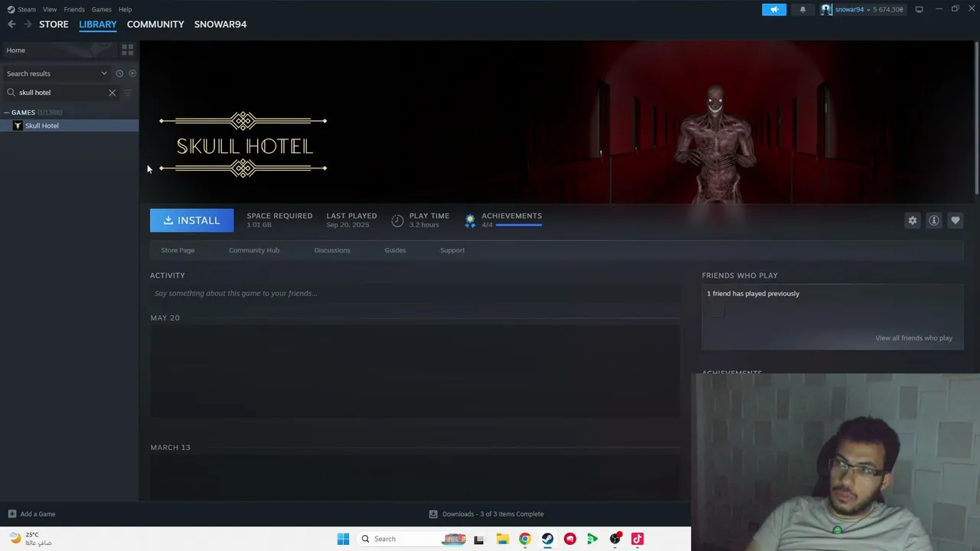Open the notifications bell
980x551 pixels.
coord(802,9)
